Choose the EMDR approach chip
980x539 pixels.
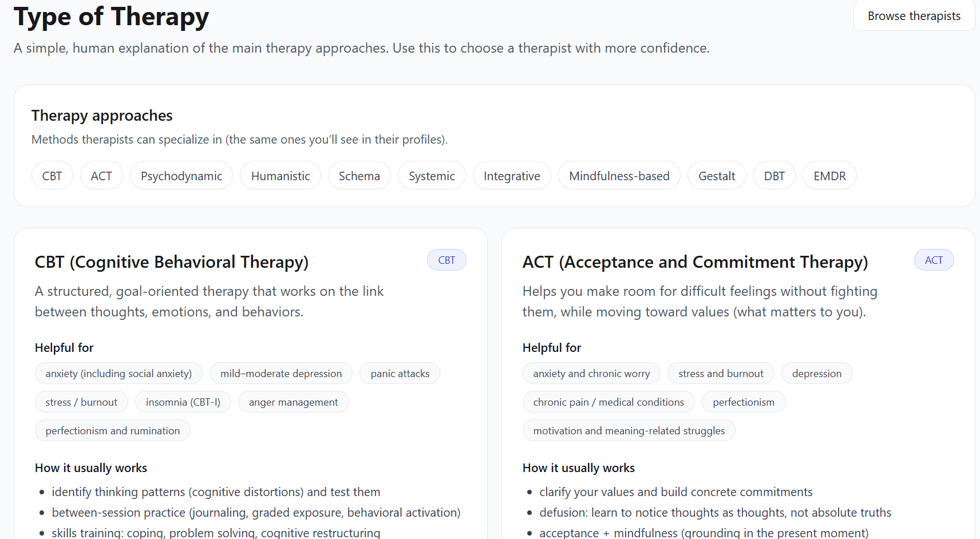[x=829, y=176]
